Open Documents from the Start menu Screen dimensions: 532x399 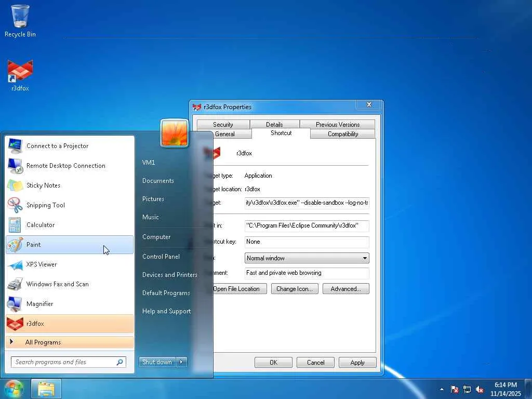[x=158, y=181]
